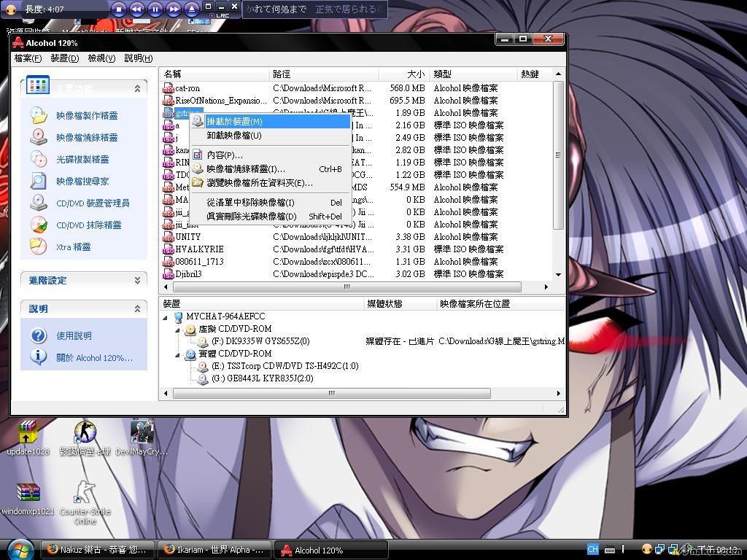Choose 瀏覽映像檔所在資料夾(E)... entry
The image size is (747, 560).
[270, 183]
